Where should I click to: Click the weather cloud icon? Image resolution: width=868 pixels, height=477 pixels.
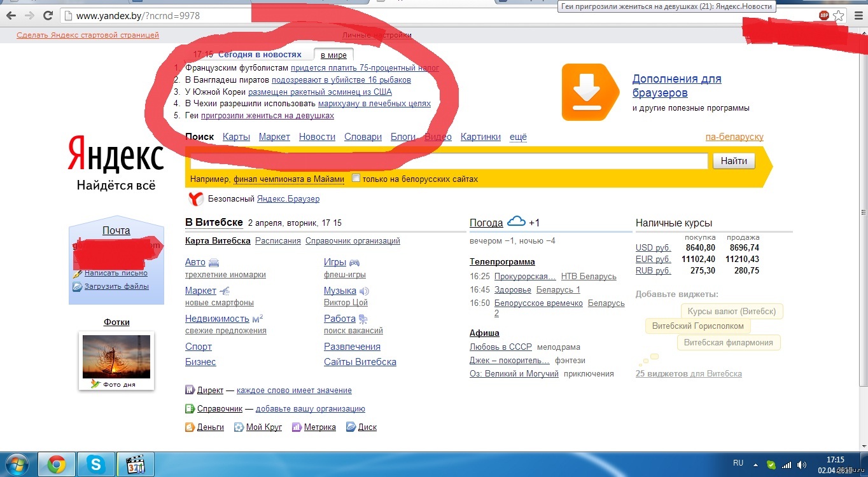pyautogui.click(x=516, y=221)
